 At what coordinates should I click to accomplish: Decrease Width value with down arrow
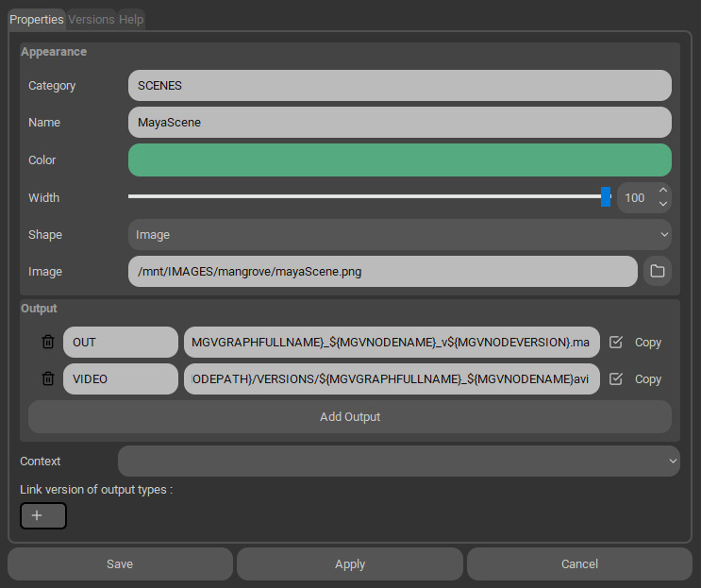[662, 204]
